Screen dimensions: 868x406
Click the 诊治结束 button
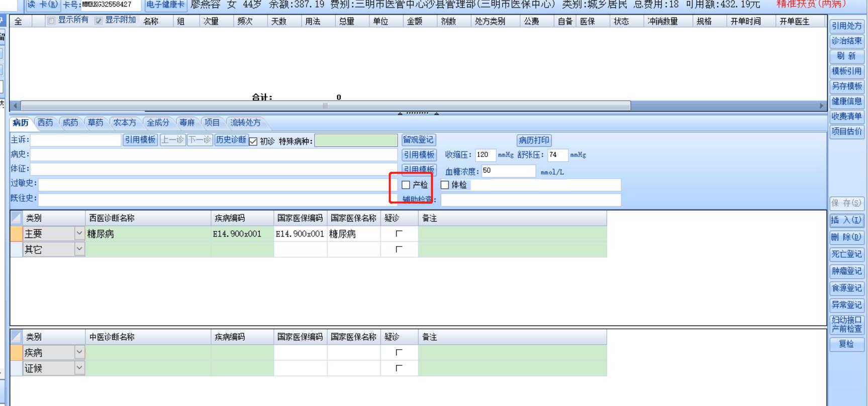point(847,41)
